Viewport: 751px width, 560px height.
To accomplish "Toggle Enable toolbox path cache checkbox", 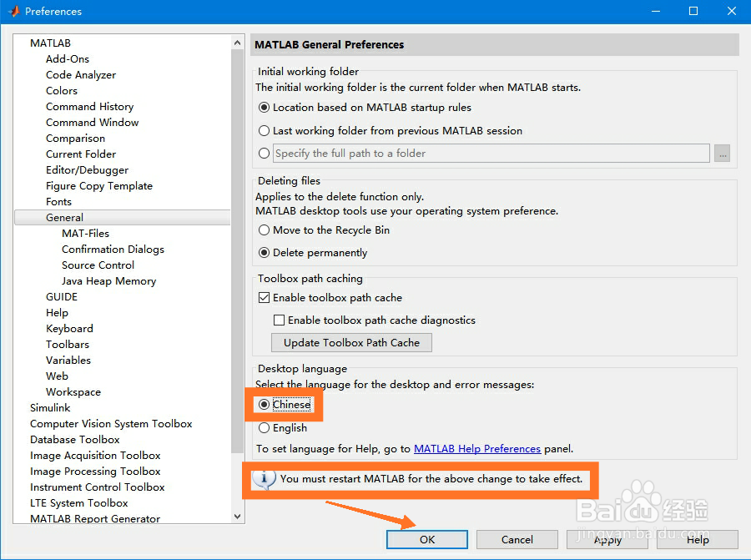I will [x=264, y=297].
